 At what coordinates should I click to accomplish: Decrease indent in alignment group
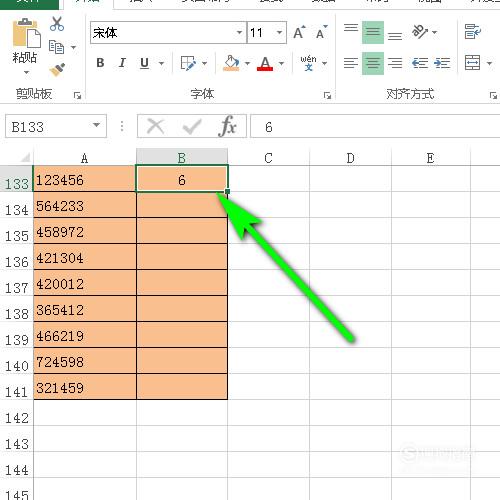(x=420, y=63)
